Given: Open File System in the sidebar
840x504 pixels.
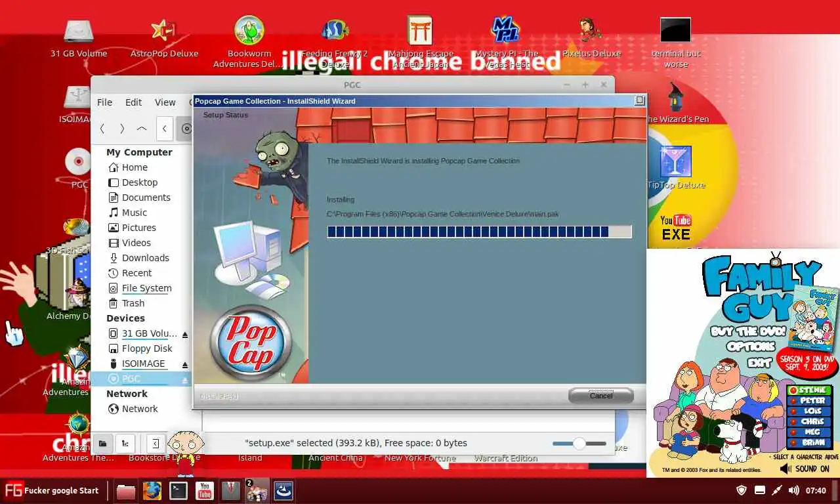Looking at the screenshot, I should [146, 288].
